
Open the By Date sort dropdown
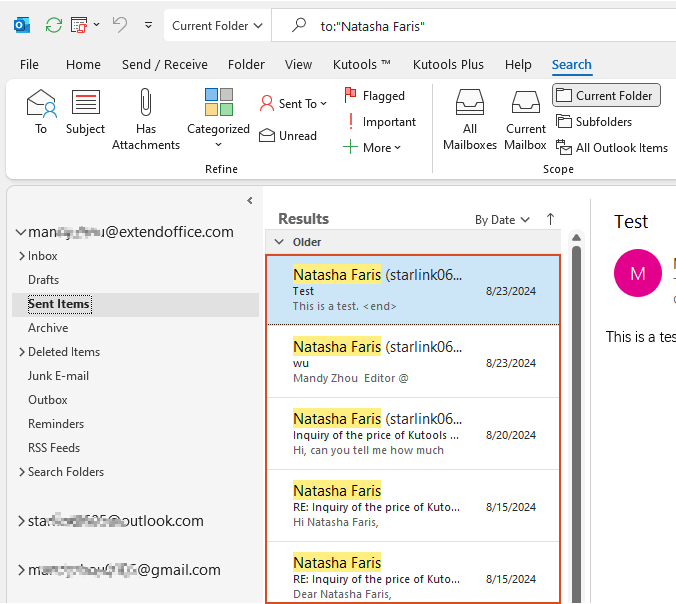click(500, 220)
